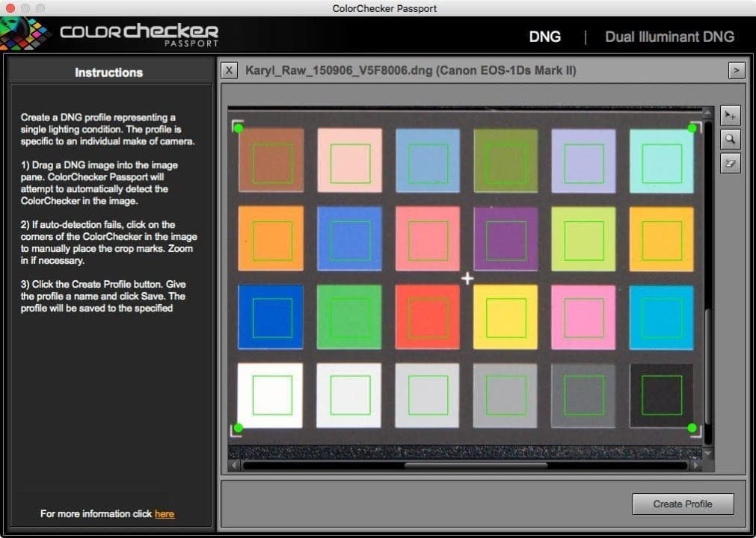Switch to the Dual Illuminant DNG tab

click(670, 37)
